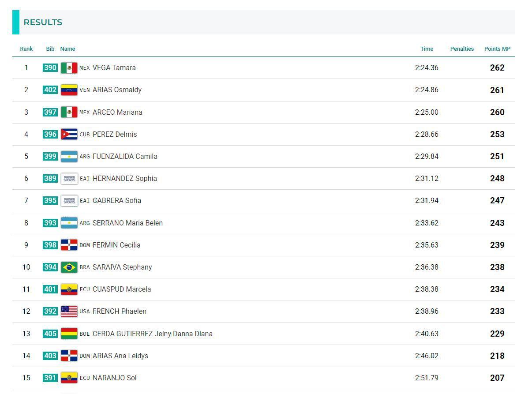Click the Rank column header
Screen dimensions: 532x394
click(x=26, y=49)
